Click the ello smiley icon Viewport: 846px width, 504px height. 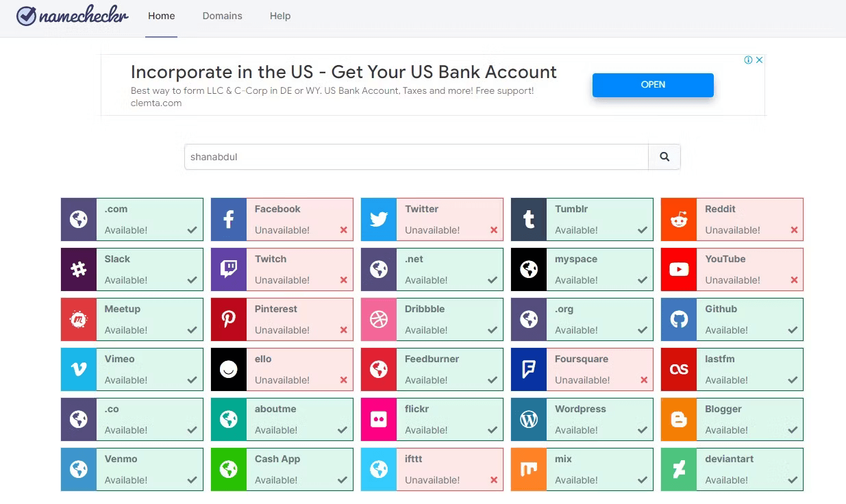pyautogui.click(x=229, y=370)
